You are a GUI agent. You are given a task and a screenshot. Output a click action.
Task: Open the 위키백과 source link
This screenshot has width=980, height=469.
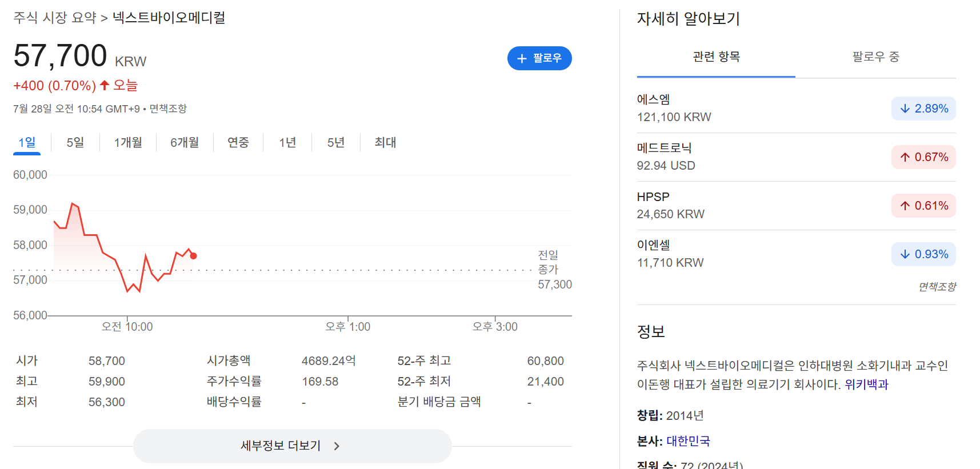click(x=866, y=384)
